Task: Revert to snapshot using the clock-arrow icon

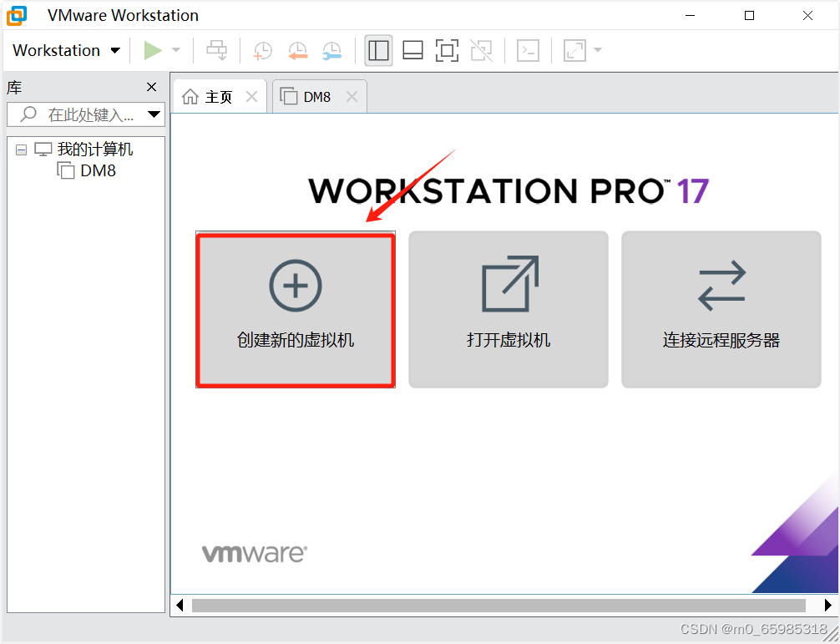Action: tap(298, 50)
